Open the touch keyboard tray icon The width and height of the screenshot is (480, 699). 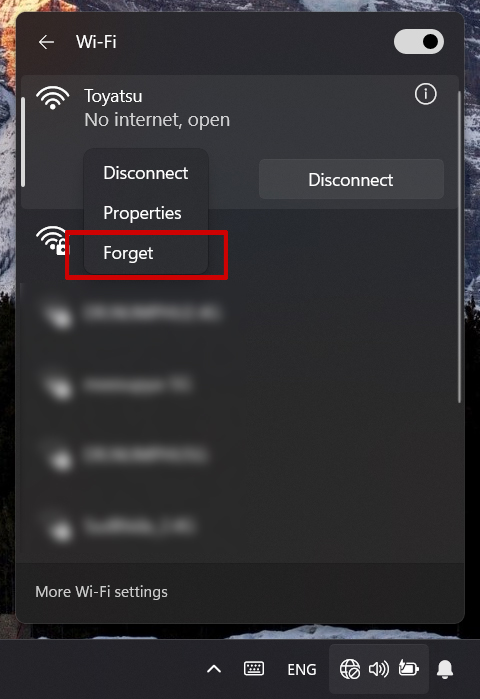(x=254, y=669)
